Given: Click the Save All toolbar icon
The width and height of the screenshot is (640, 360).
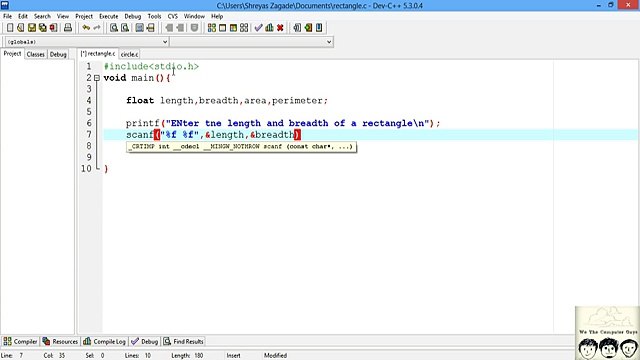Looking at the screenshot, I should tap(42, 28).
